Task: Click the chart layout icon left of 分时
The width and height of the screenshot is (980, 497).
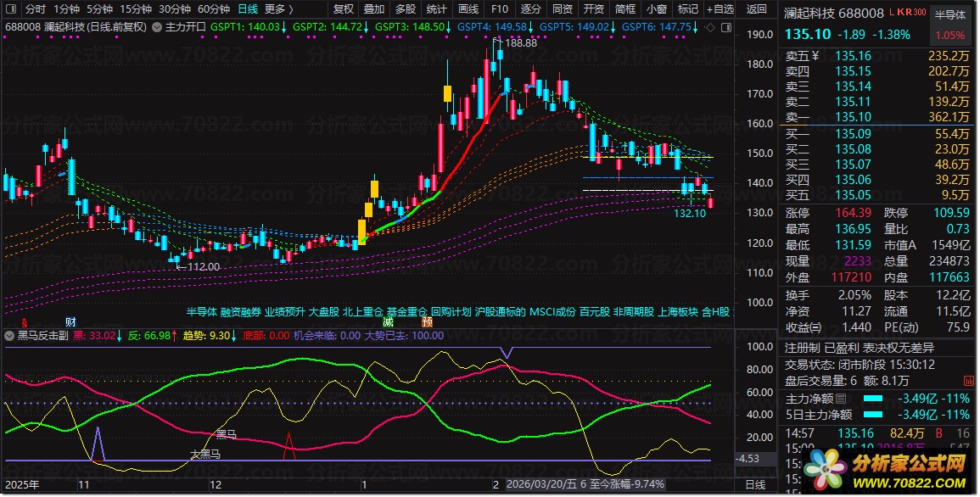Action: [11, 9]
